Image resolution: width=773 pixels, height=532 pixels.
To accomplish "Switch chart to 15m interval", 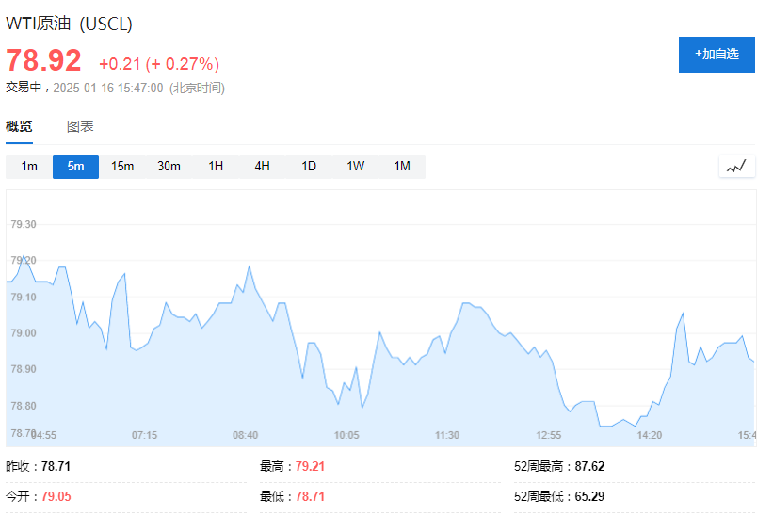I will click(x=122, y=167).
